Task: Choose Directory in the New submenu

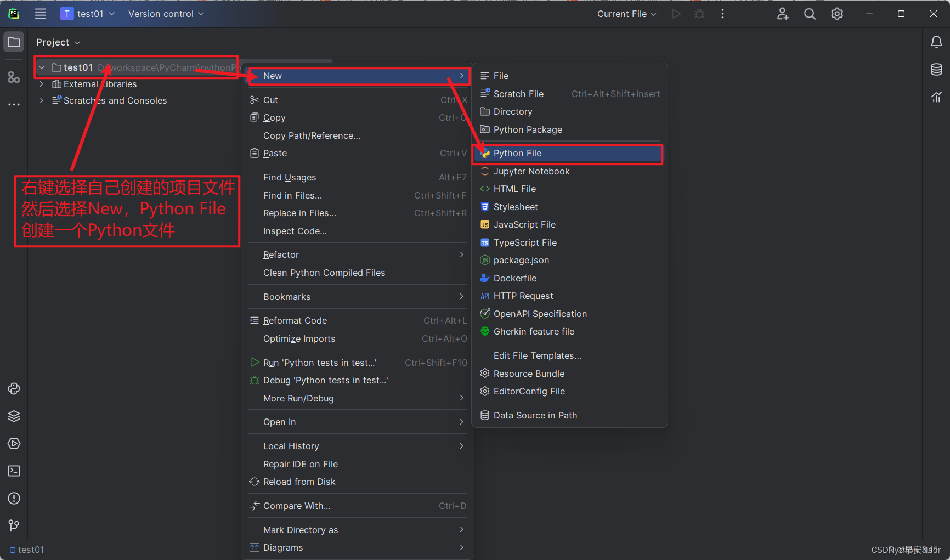Action: pyautogui.click(x=569, y=111)
